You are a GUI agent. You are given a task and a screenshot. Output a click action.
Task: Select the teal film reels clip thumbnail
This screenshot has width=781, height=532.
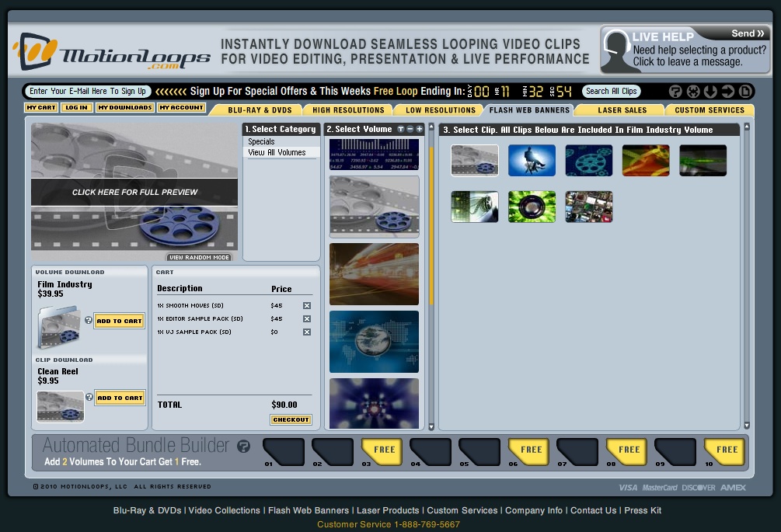tap(589, 160)
